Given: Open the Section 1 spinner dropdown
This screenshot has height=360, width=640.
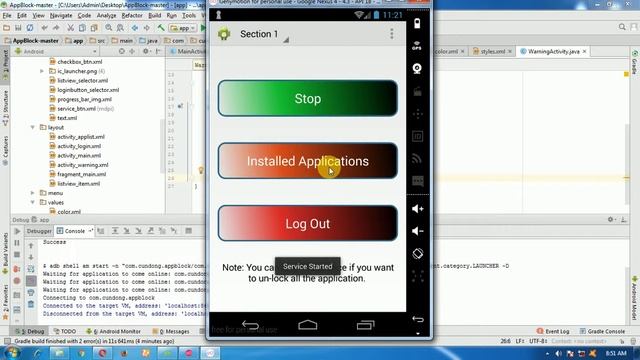Looking at the screenshot, I should pyautogui.click(x=264, y=34).
